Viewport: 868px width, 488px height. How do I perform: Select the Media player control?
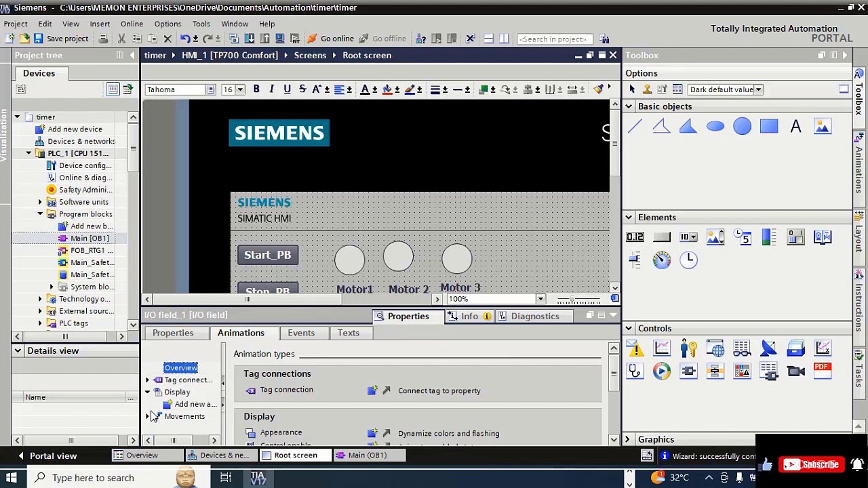coord(661,371)
